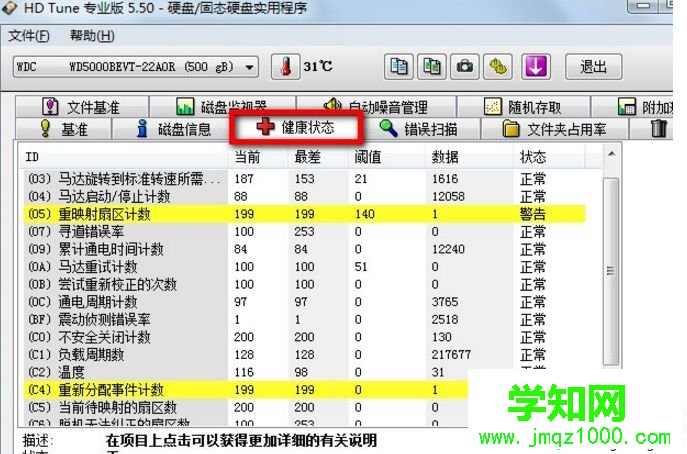
Task: Click the 退出 exit button
Action: click(x=593, y=67)
